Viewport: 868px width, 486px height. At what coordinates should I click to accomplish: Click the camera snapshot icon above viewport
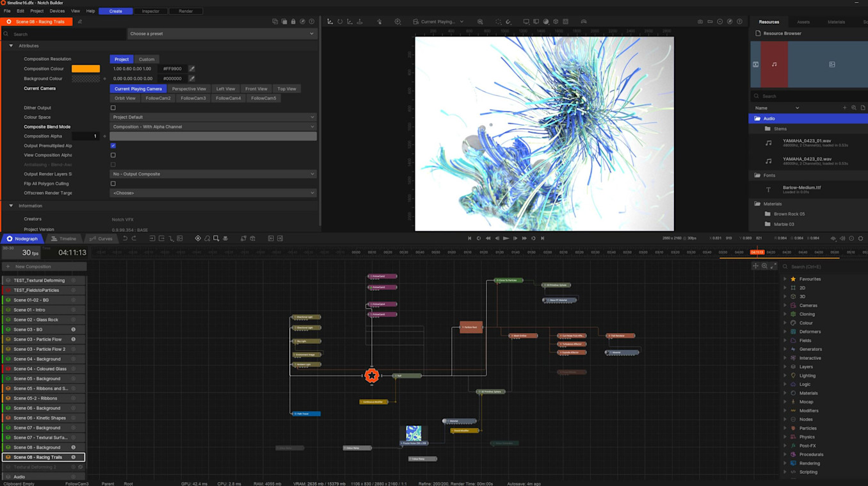tap(700, 22)
